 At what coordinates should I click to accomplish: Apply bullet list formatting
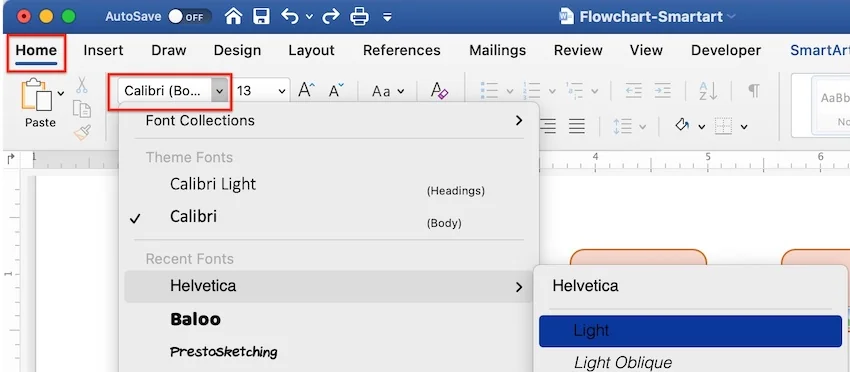click(490, 91)
